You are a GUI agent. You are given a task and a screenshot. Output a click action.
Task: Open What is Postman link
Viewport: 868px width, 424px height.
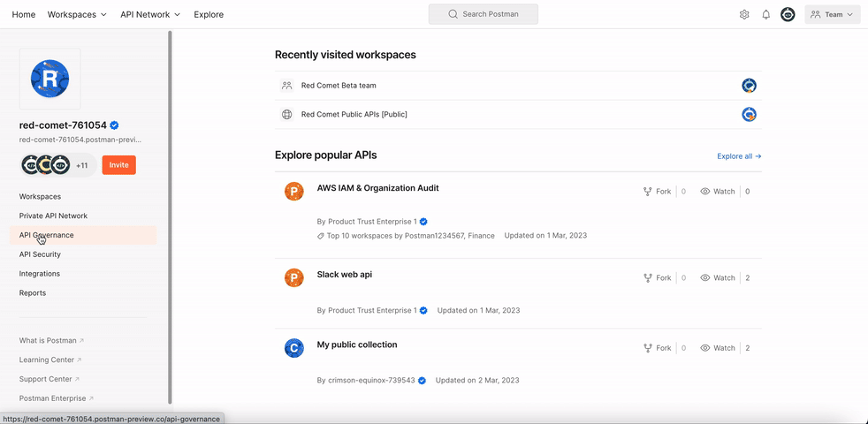51,340
